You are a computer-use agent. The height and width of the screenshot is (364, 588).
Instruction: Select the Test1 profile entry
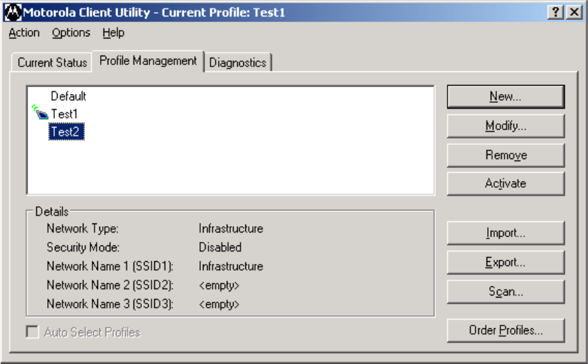(64, 114)
